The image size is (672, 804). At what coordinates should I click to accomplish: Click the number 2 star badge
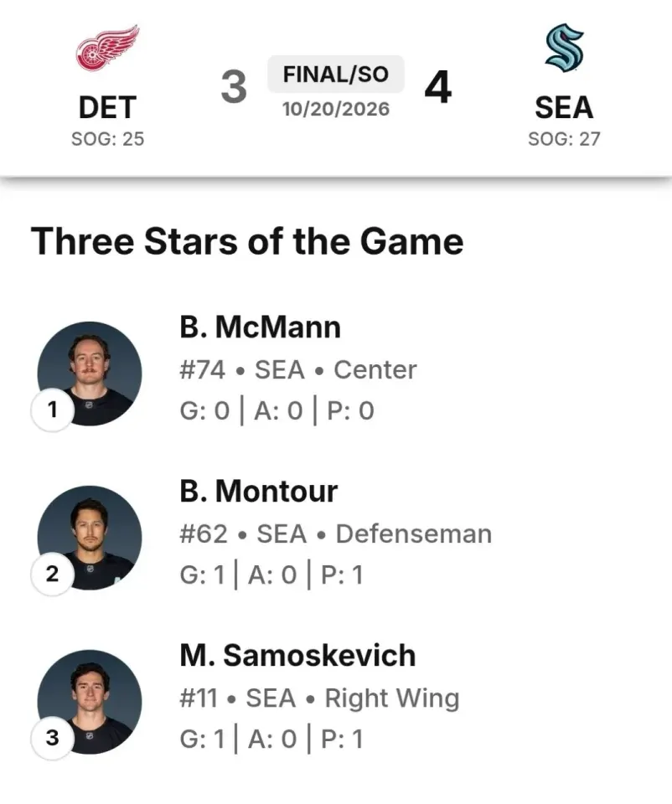[x=52, y=574]
